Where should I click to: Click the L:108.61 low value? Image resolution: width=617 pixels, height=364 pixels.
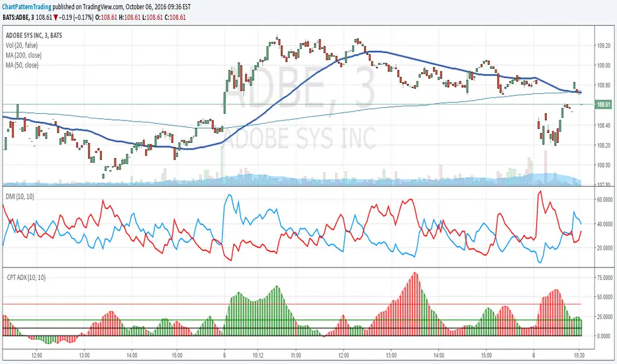tap(152, 17)
